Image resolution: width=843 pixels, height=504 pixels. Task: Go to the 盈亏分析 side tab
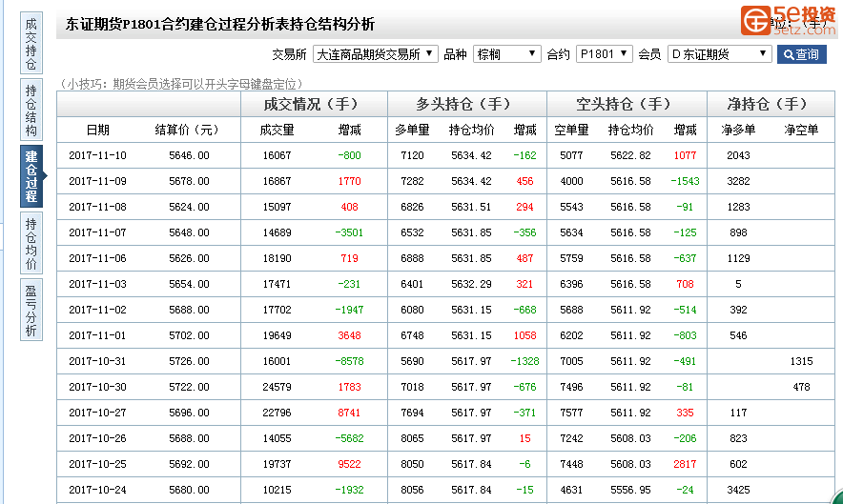(31, 310)
